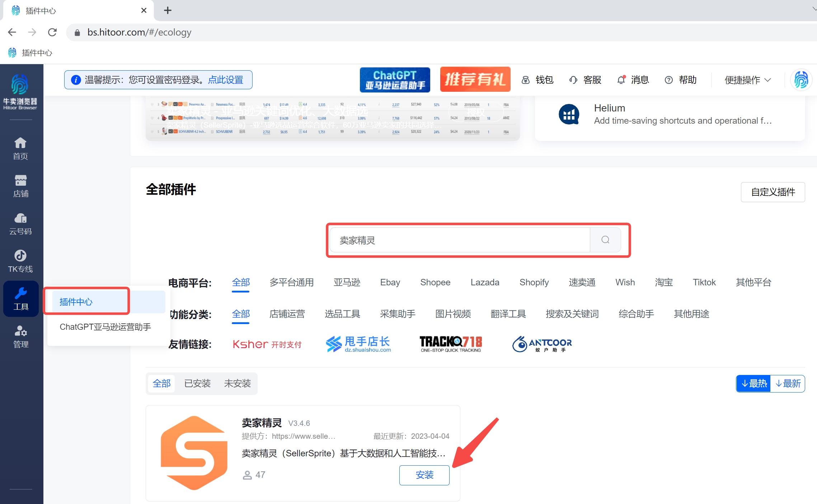Open the 推荐有礼 referral banner
817x504 pixels.
point(475,80)
